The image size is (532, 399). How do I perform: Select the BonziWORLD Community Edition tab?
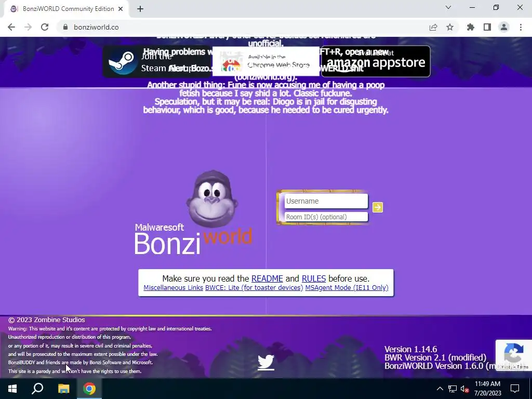point(66,9)
